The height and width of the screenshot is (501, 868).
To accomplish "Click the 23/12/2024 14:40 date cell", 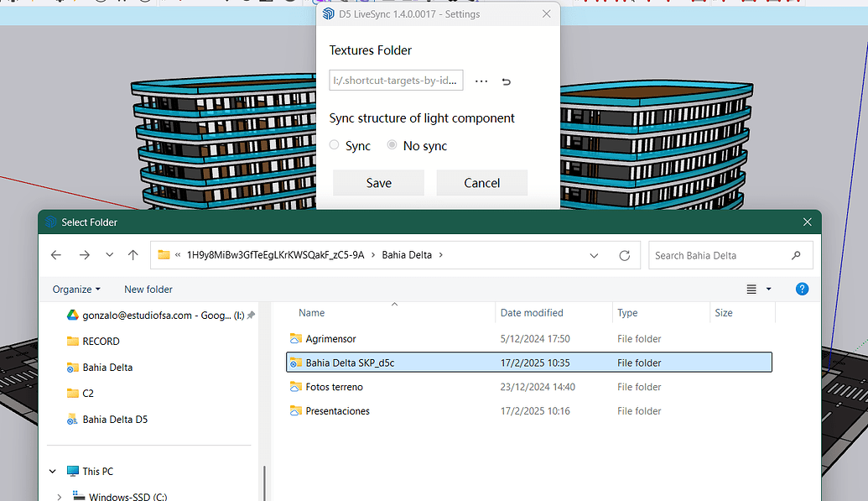I will (538, 387).
